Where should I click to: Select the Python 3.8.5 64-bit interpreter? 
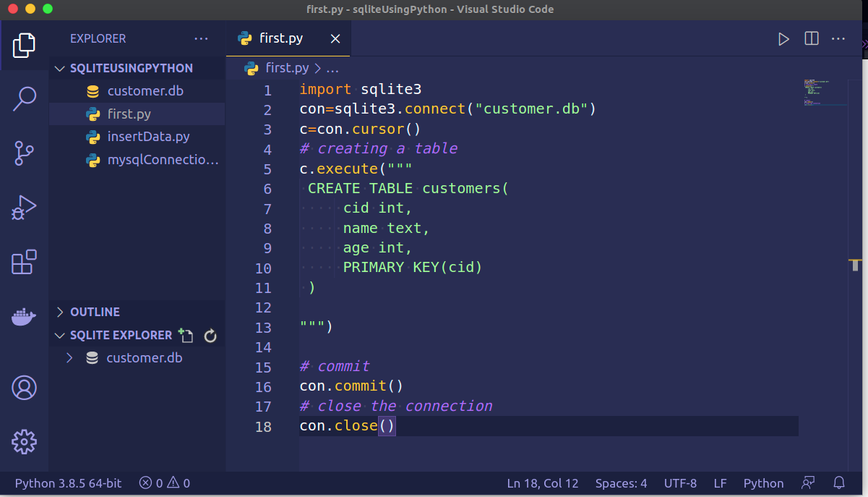coord(68,483)
